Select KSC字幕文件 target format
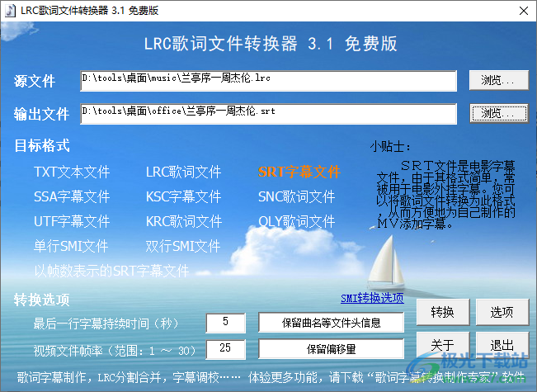Viewport: 537px width, 392px height. 184,196
